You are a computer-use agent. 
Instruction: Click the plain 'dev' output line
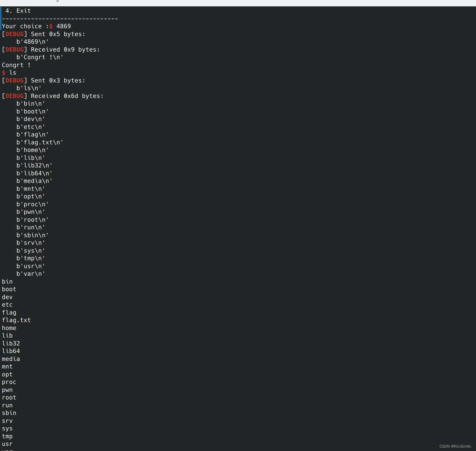7,297
